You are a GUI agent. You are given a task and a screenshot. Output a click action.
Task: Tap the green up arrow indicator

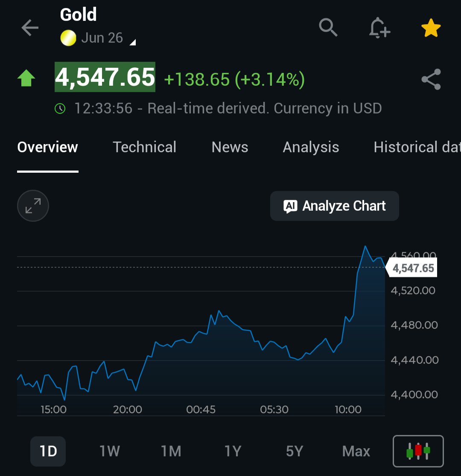pos(26,78)
